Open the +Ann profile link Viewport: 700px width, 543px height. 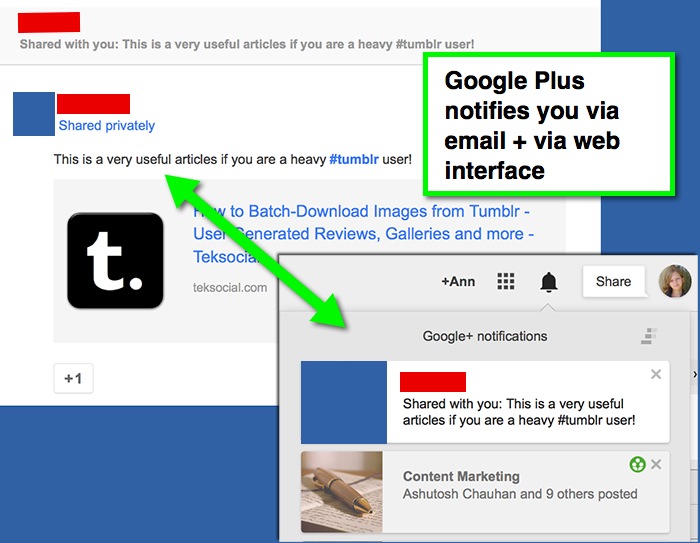(458, 282)
